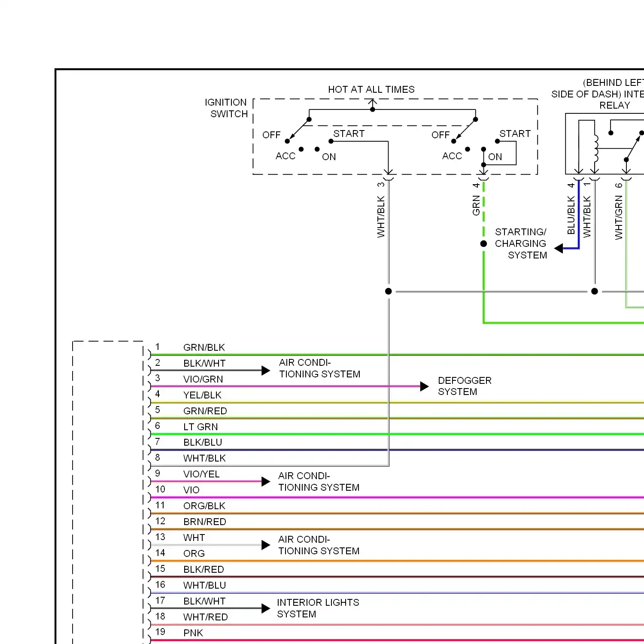Click the BLK/BLU label on pin 7
Screen dimensions: 644x644
(x=203, y=442)
